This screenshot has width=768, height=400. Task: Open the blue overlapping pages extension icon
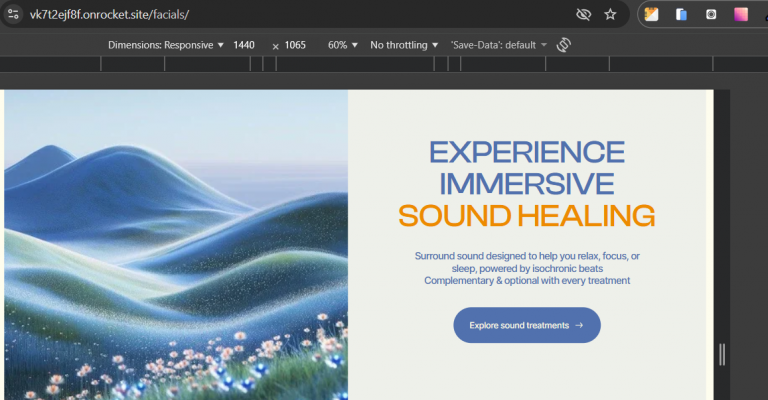[681, 14]
